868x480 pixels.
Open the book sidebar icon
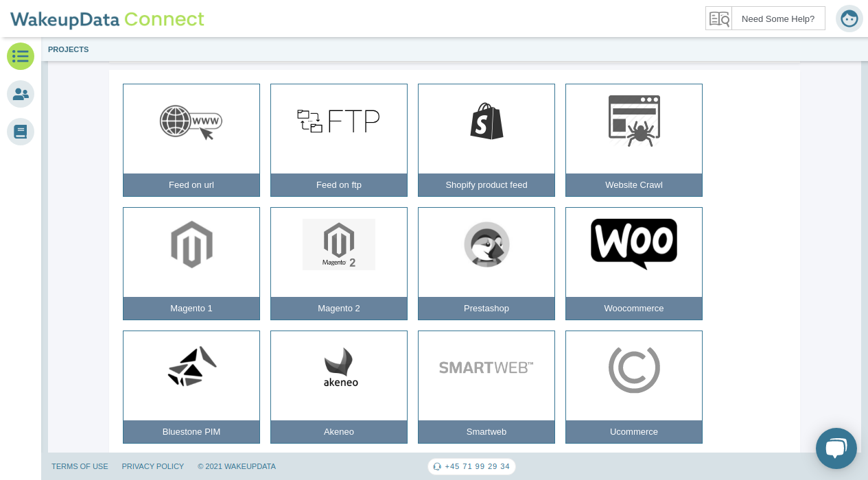21,132
